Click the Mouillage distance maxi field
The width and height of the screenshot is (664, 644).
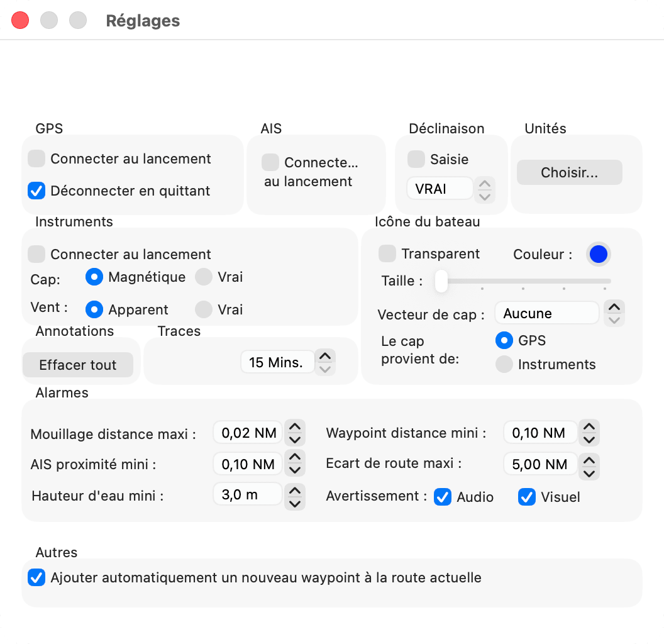[248, 433]
